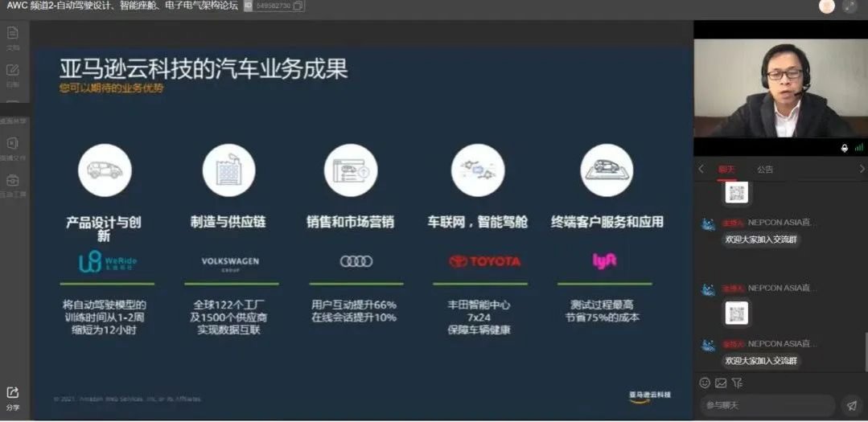Toggle fullscreen using top-right expand icon
The width and height of the screenshot is (868, 422).
(849, 6)
